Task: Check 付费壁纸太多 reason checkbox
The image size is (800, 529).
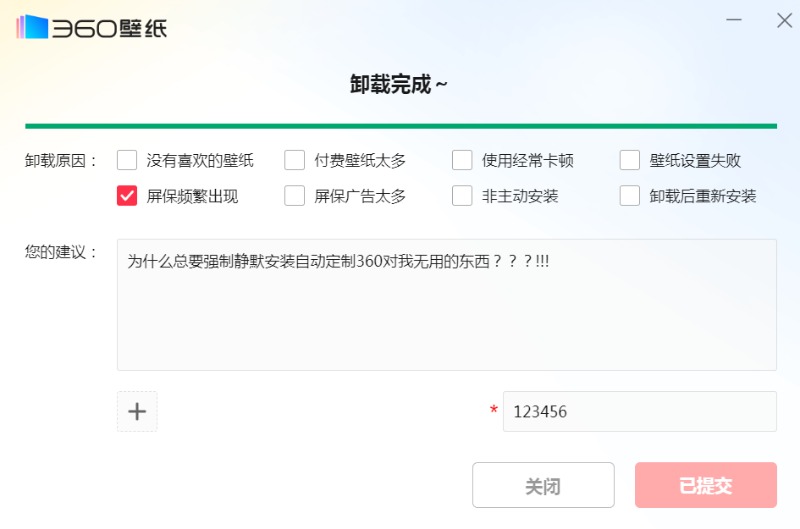Action: pyautogui.click(x=294, y=160)
